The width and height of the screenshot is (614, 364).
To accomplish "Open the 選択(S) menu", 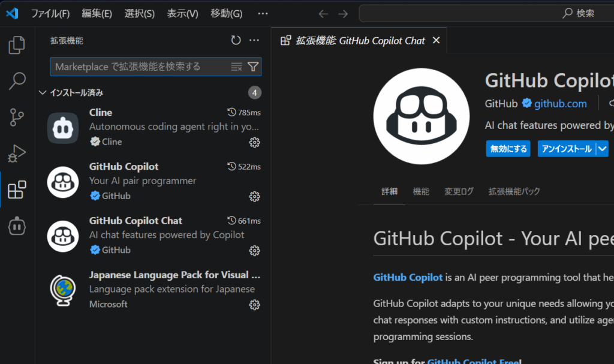I will coord(139,14).
